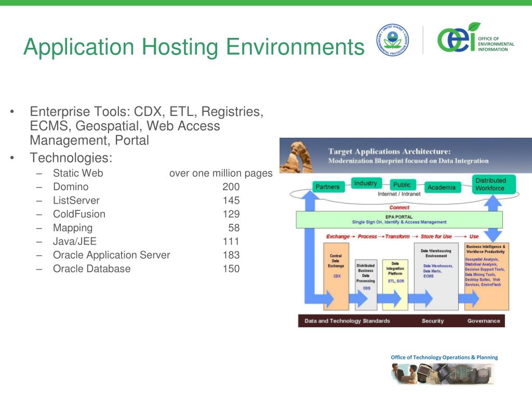532x399 pixels.
Task: Click the 'ODS' label in the diagram
Action: pyautogui.click(x=366, y=288)
